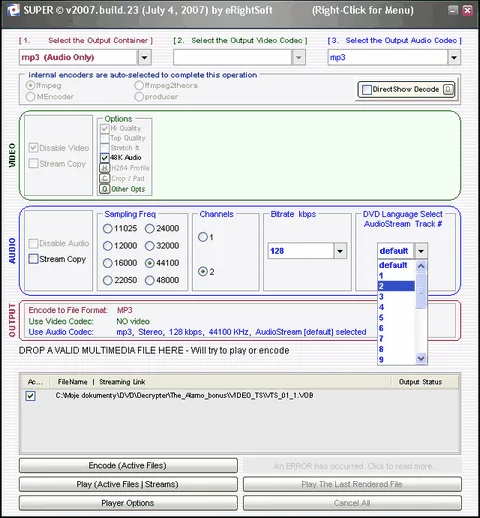Close the SUPER window
This screenshot has height=518, width=480.
coord(468,10)
